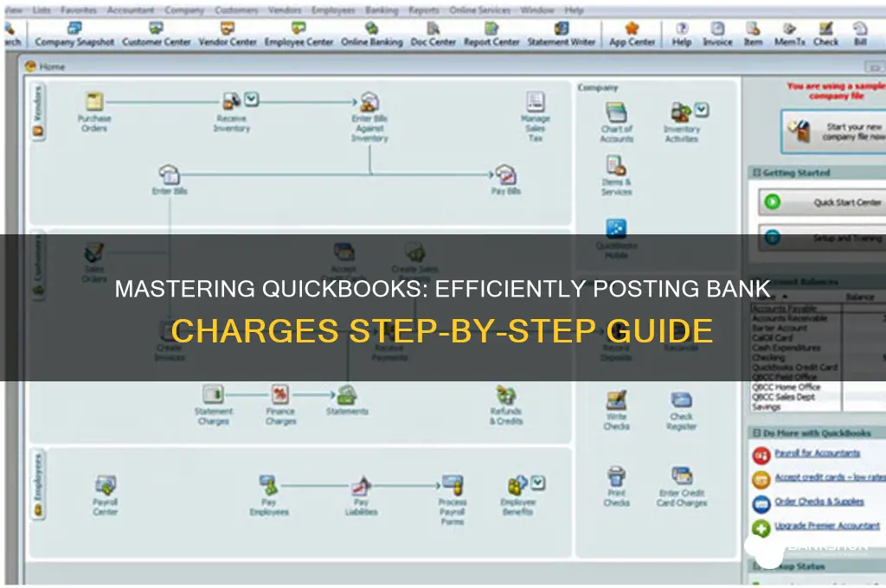Open the Vendors menu
Image resolution: width=886 pixels, height=588 pixels.
tap(285, 10)
